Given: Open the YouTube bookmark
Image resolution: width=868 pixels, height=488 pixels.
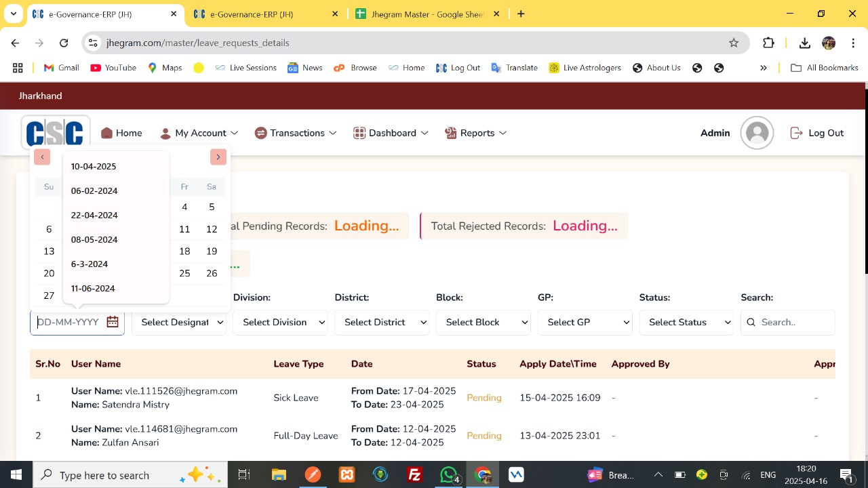Looking at the screenshot, I should (113, 68).
